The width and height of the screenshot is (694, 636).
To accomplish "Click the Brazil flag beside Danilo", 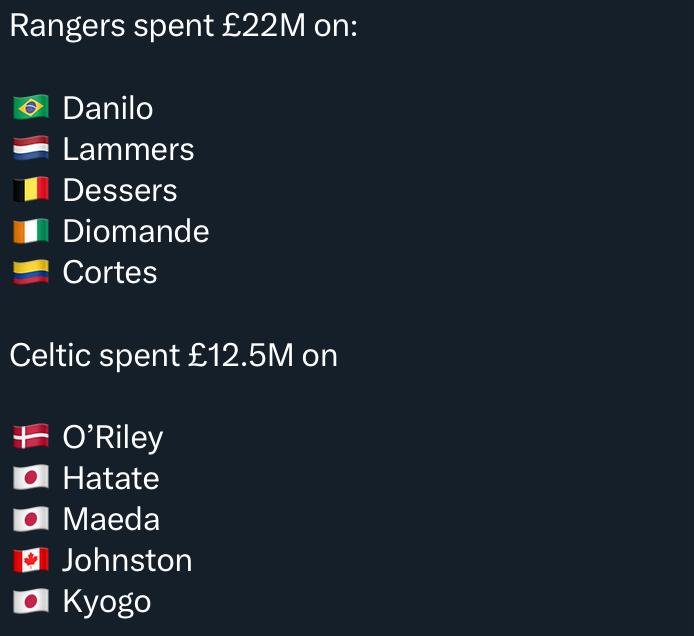I will [x=30, y=108].
